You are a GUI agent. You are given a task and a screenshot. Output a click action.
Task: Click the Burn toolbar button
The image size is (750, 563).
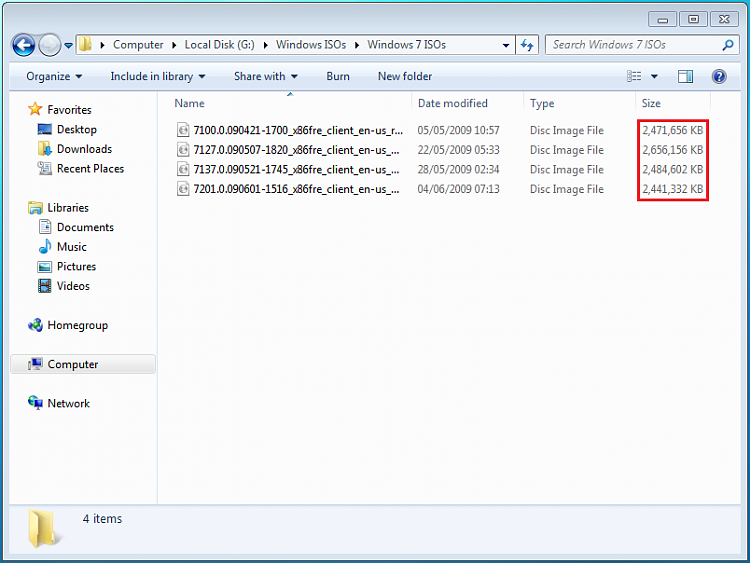pos(338,77)
